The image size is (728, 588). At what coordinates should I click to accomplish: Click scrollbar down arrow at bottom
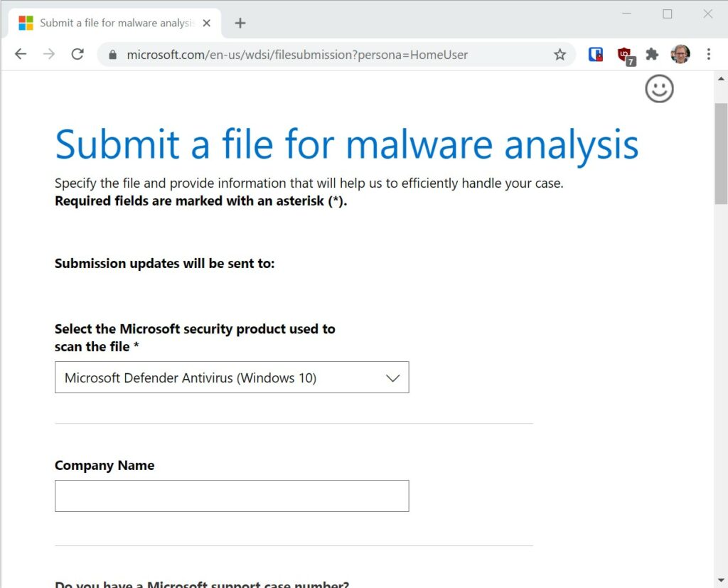(721, 580)
